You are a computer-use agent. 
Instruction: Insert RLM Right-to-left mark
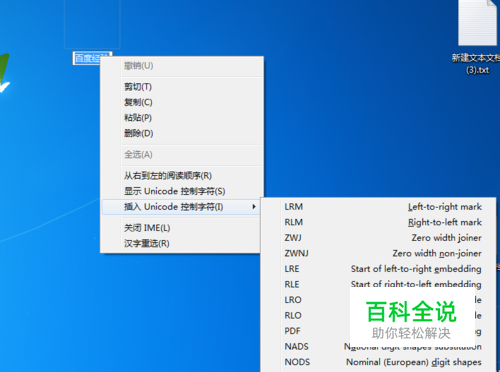(378, 222)
